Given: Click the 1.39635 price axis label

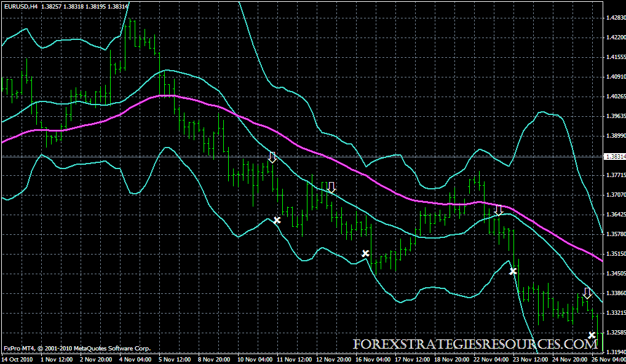Looking at the screenshot, I should coord(616,116).
